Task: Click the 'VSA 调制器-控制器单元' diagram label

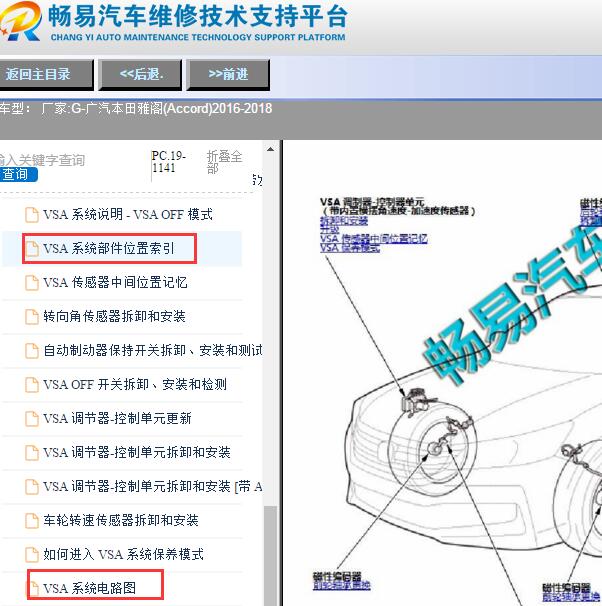Action: [372, 202]
